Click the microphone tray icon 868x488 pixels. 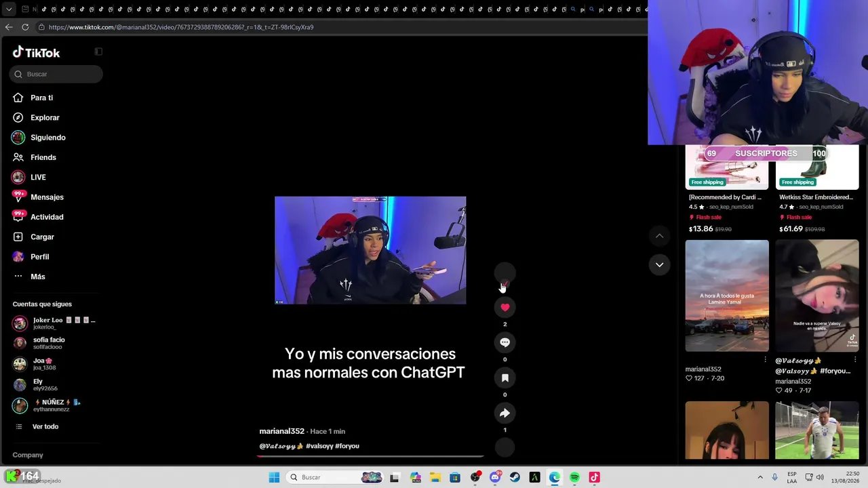tap(775, 477)
